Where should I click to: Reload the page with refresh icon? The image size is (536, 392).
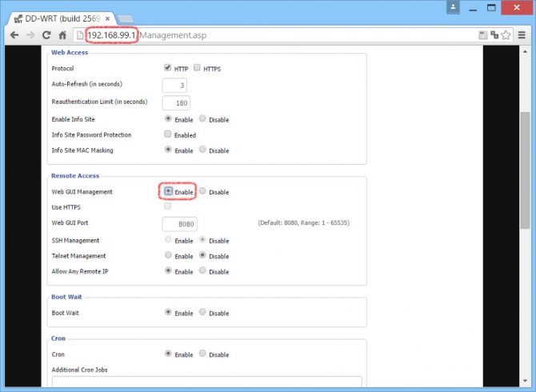click(46, 35)
